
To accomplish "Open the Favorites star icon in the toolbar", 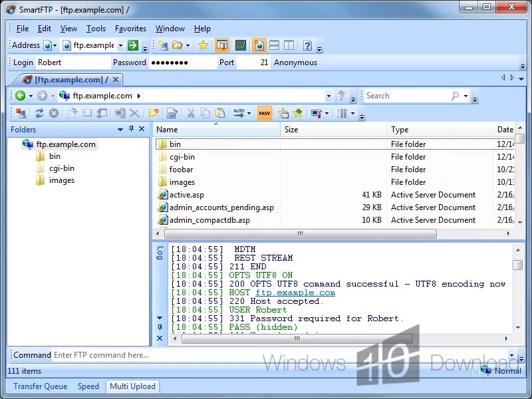I will click(x=203, y=45).
